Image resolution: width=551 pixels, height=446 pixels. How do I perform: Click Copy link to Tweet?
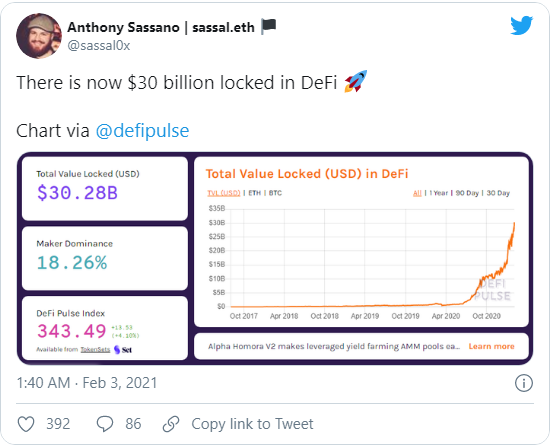click(252, 424)
